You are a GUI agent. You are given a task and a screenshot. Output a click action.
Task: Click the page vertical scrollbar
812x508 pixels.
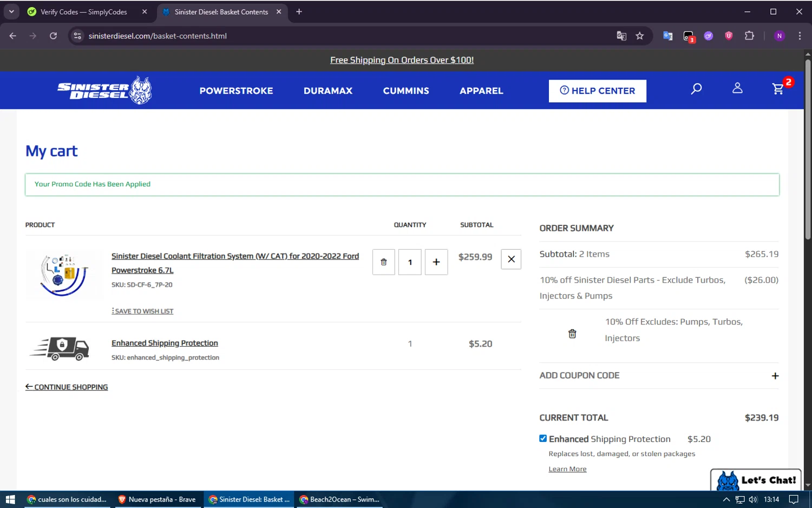(x=808, y=149)
